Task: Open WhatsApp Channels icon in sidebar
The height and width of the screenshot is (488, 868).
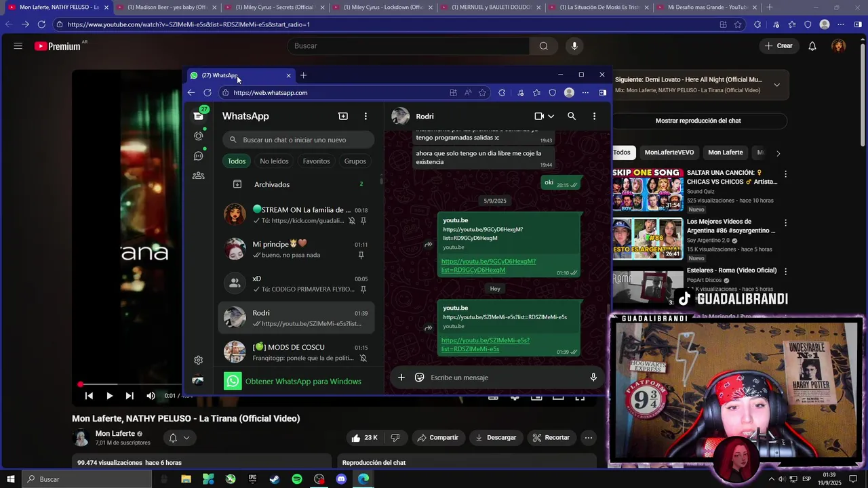Action: click(198, 156)
